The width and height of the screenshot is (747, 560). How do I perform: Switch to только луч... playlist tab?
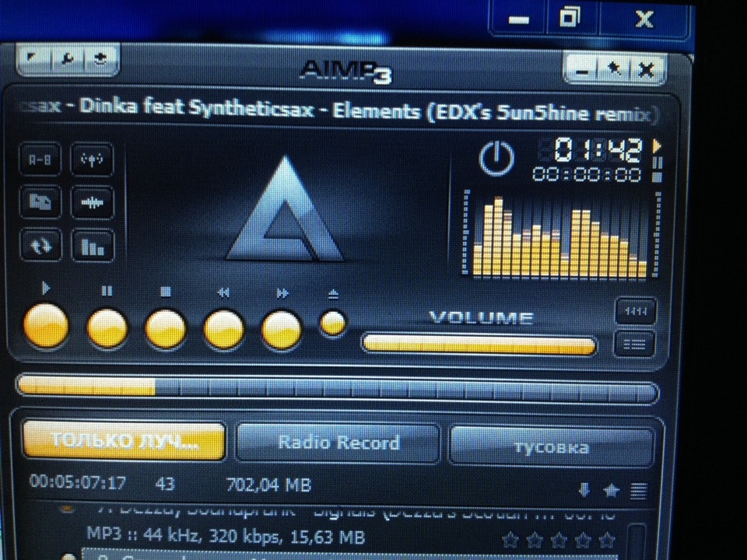[x=124, y=441]
